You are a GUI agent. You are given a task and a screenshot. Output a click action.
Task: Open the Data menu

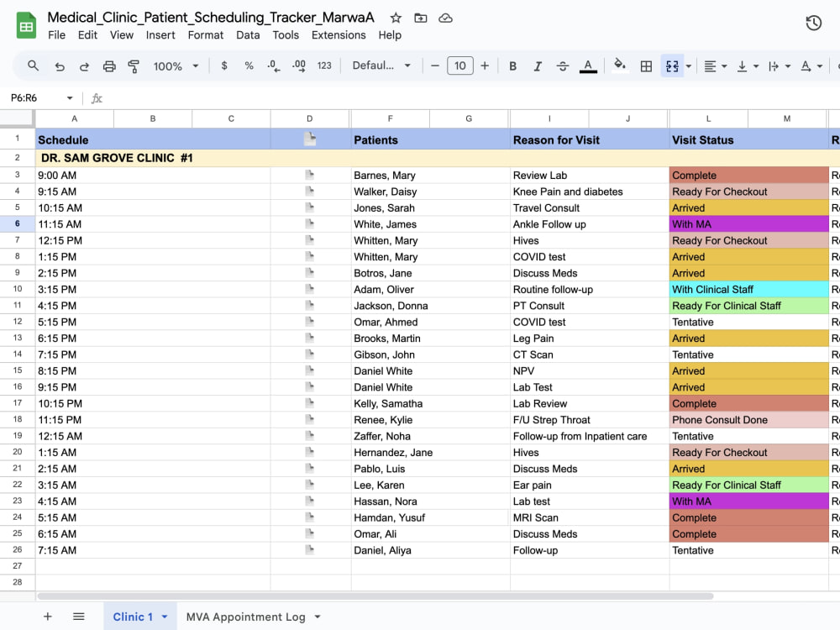click(x=248, y=35)
